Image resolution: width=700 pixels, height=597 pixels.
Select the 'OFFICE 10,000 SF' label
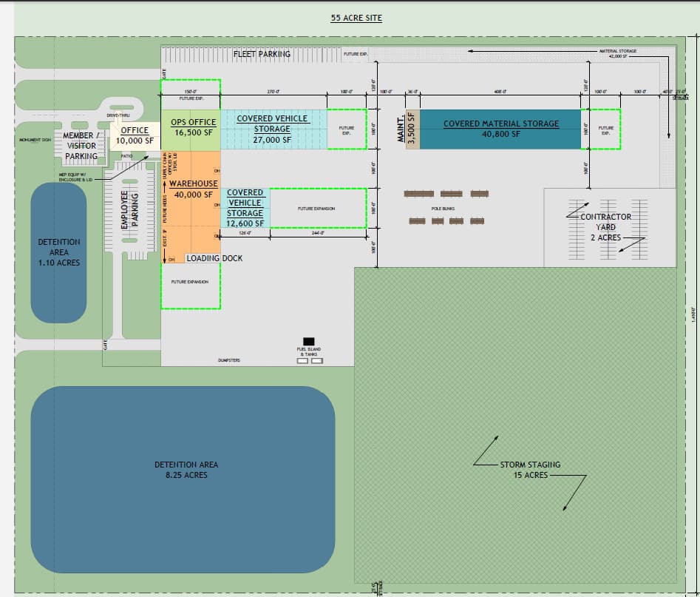click(x=135, y=135)
